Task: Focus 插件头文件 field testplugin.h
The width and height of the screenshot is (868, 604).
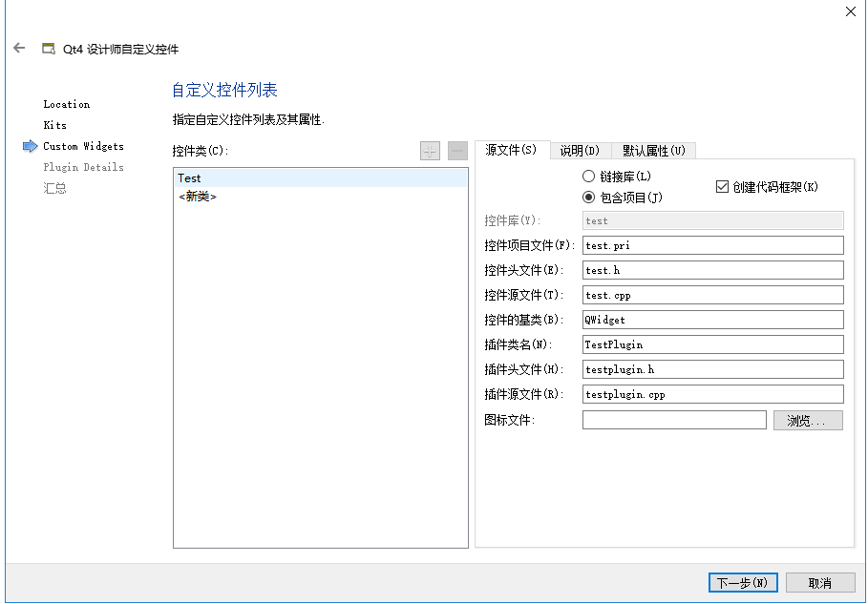Action: (x=713, y=369)
